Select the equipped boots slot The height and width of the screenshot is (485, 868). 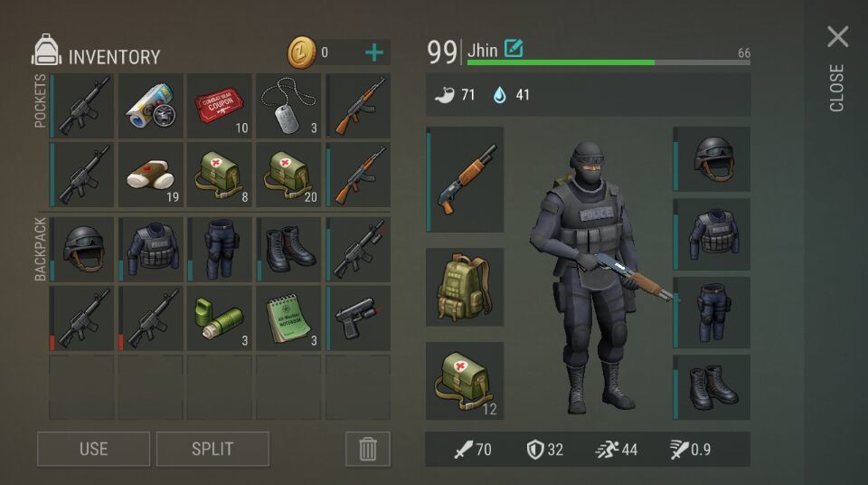[712, 387]
